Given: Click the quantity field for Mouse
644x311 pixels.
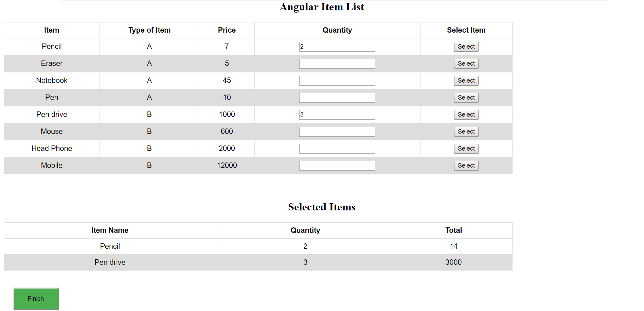Looking at the screenshot, I should coord(337,132).
